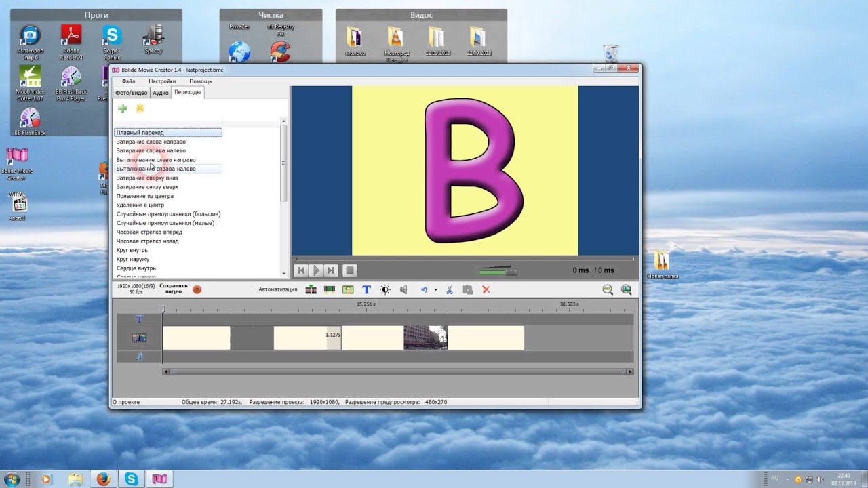Viewport: 868px width, 488px height.
Task: Open Firefox from the Windows taskbar
Action: pos(103,479)
